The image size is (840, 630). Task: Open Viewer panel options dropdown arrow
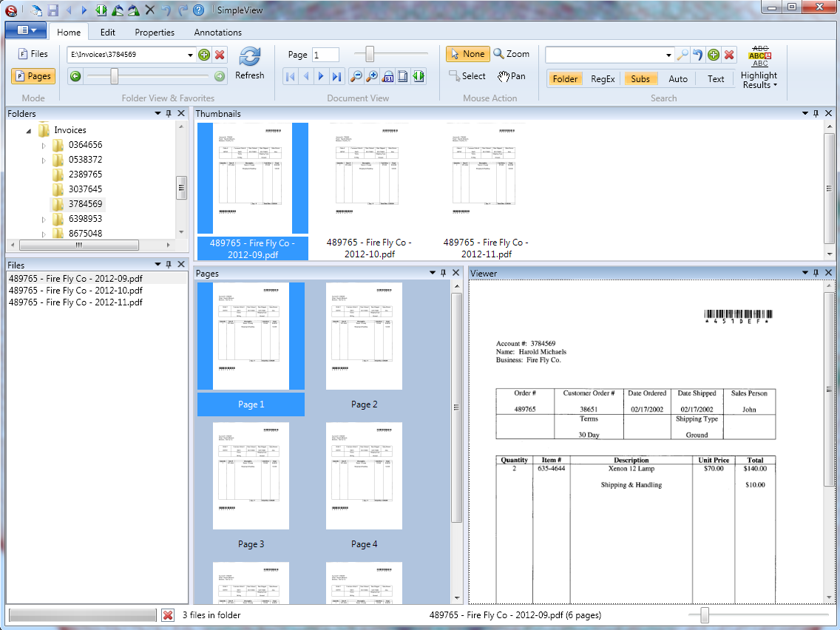805,273
